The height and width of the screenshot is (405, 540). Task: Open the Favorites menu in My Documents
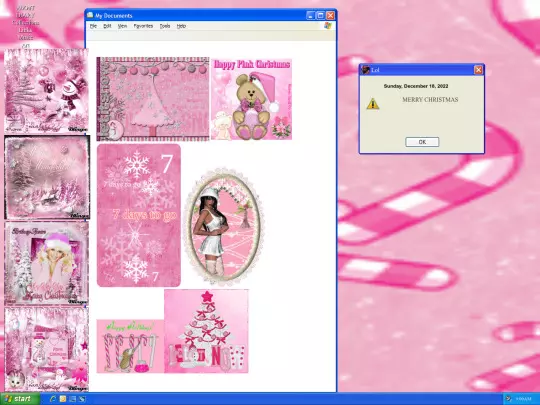click(x=143, y=26)
